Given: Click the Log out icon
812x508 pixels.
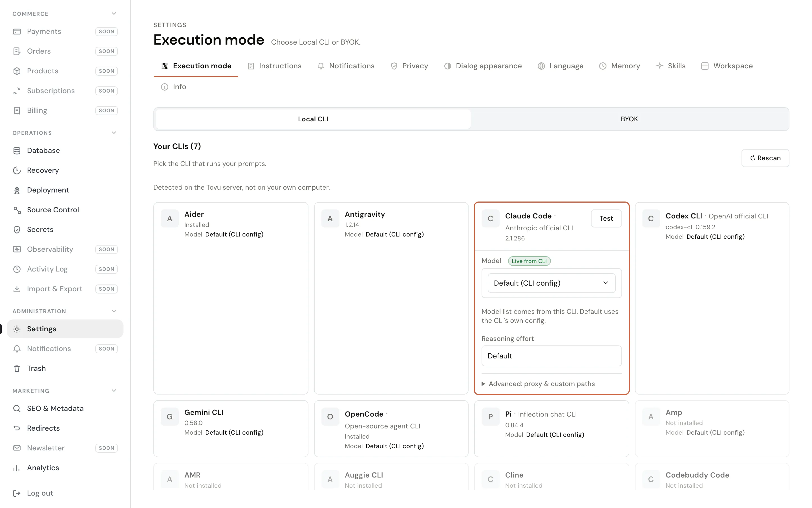Looking at the screenshot, I should pos(17,493).
